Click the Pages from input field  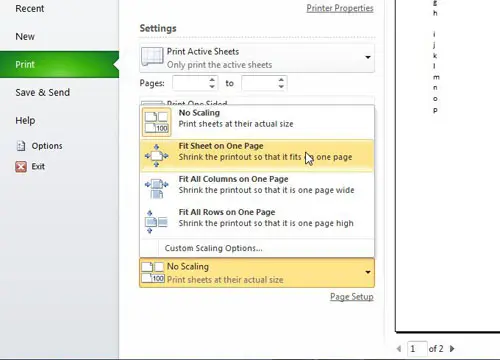pyautogui.click(x=190, y=83)
